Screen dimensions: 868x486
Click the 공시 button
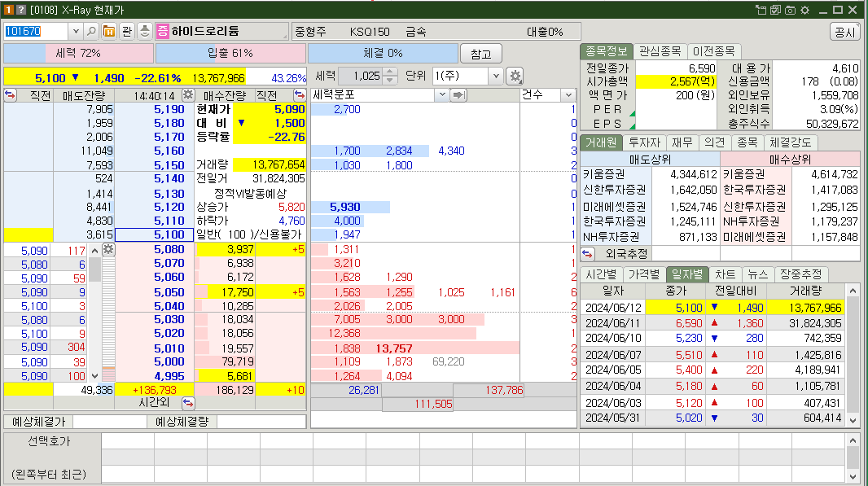pyautogui.click(x=845, y=32)
